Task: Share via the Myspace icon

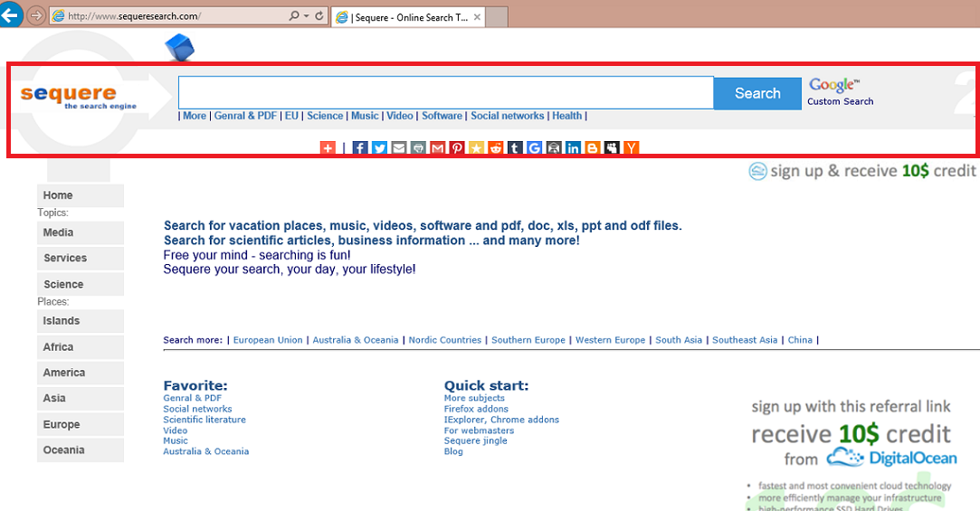Action: click(611, 148)
